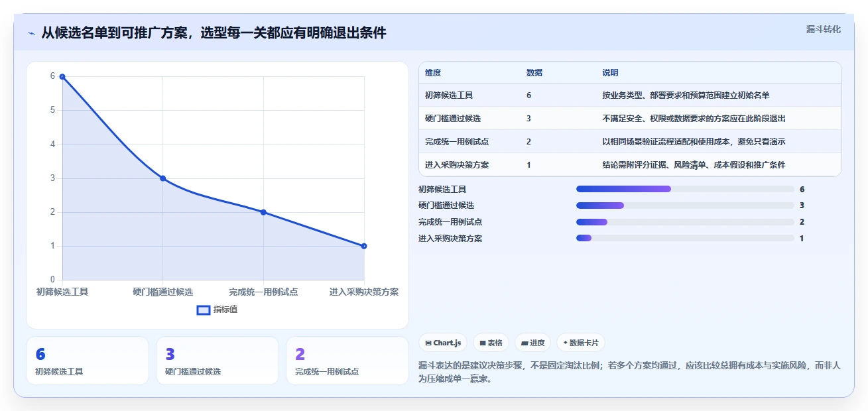Click the chart point at 初筛候选工具
This screenshot has width=868, height=411.
tap(62, 77)
